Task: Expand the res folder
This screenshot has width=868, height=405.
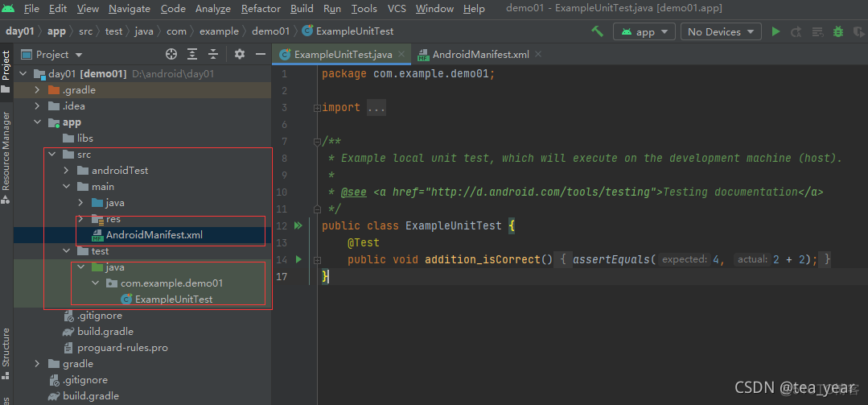Action: click(80, 219)
